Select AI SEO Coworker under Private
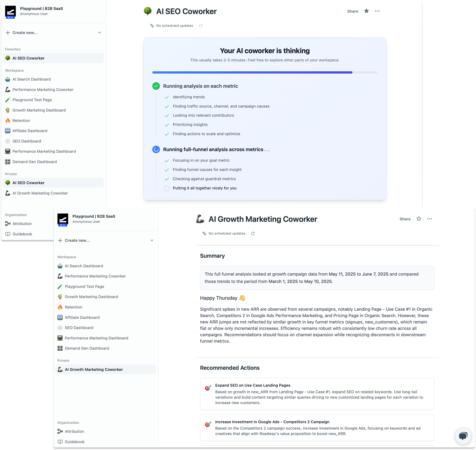The image size is (476, 450). coord(53,183)
